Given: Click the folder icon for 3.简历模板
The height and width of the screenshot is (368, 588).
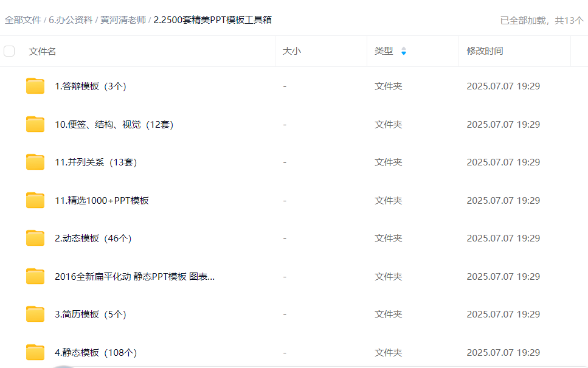Looking at the screenshot, I should pyautogui.click(x=35, y=314).
